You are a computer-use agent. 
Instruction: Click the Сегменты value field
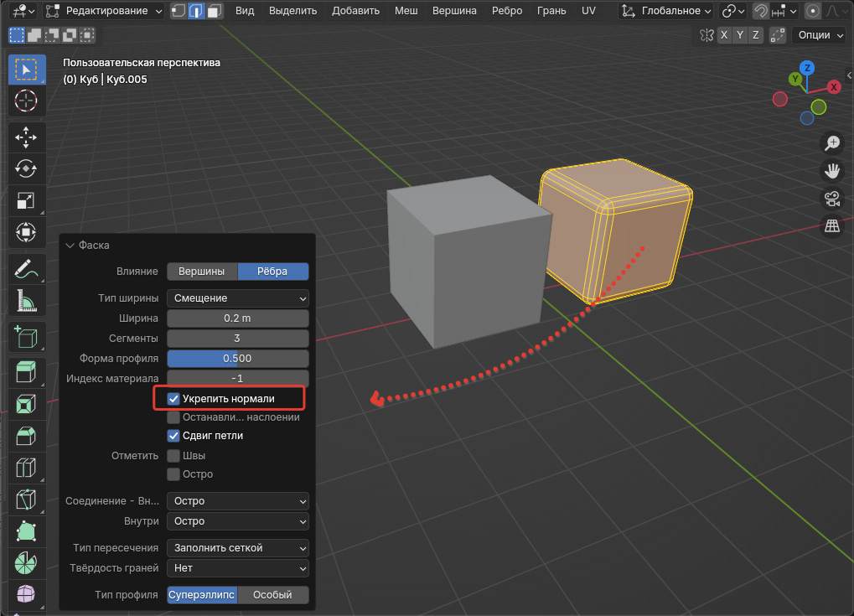(x=238, y=339)
